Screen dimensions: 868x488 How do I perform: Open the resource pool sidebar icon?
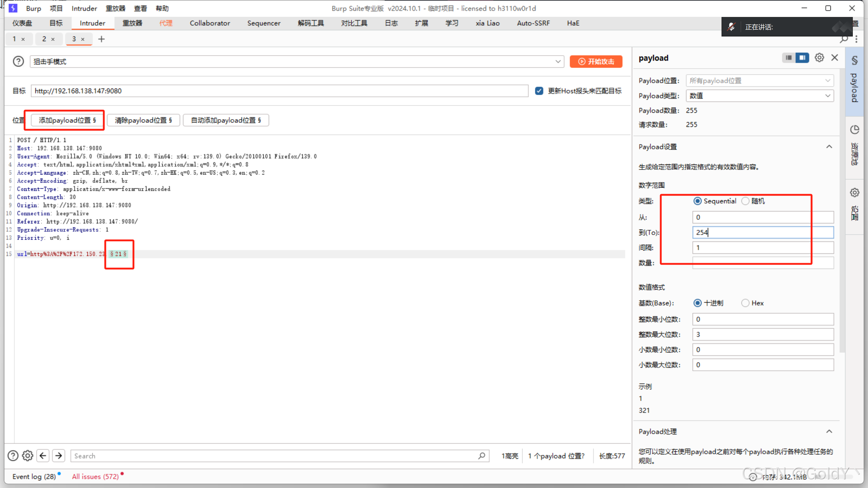855,129
